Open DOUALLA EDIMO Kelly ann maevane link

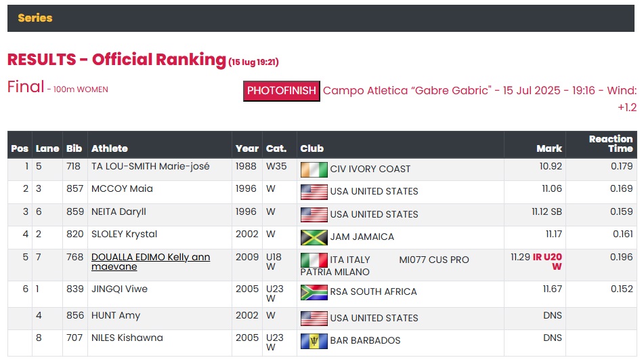click(150, 262)
